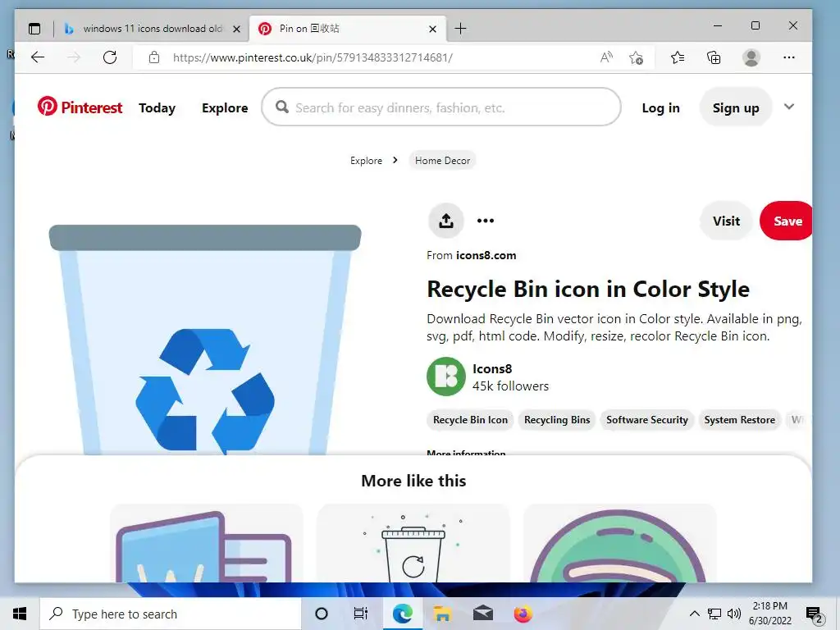Expand the chevron next to Sign up
Image resolution: width=840 pixels, height=630 pixels.
point(788,107)
